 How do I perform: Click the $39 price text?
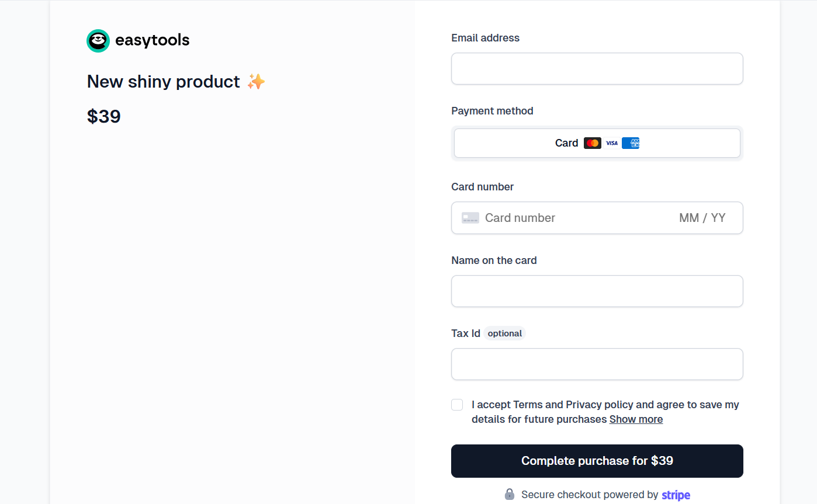[x=104, y=117]
